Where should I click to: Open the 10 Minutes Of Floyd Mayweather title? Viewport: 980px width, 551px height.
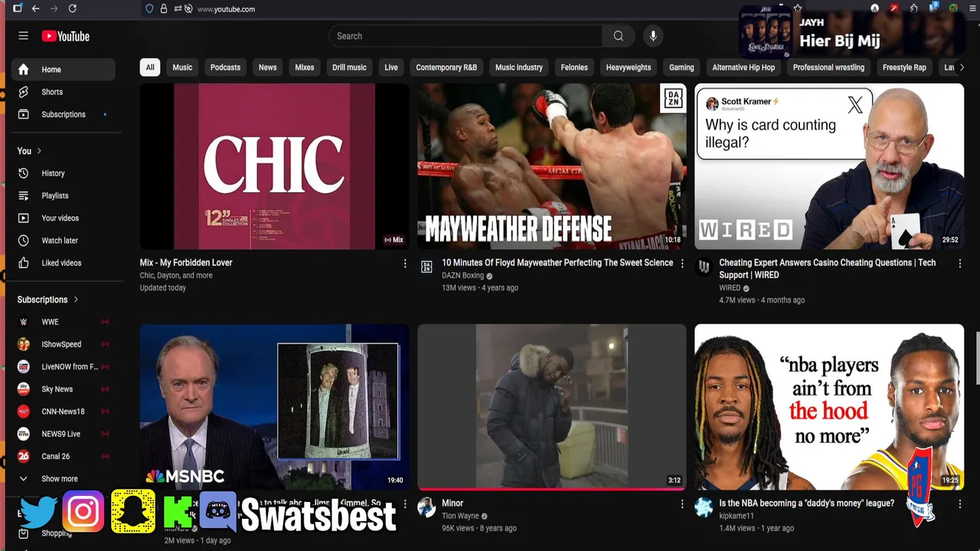pos(557,262)
